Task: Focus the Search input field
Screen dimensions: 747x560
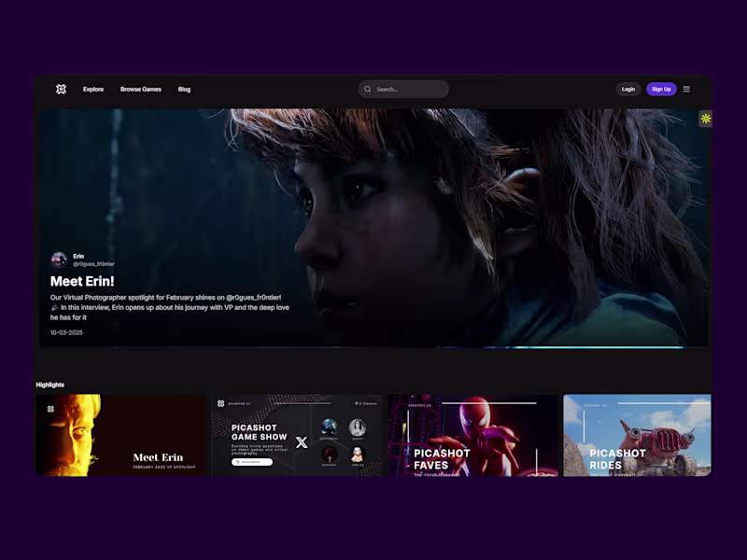Action: coord(403,89)
